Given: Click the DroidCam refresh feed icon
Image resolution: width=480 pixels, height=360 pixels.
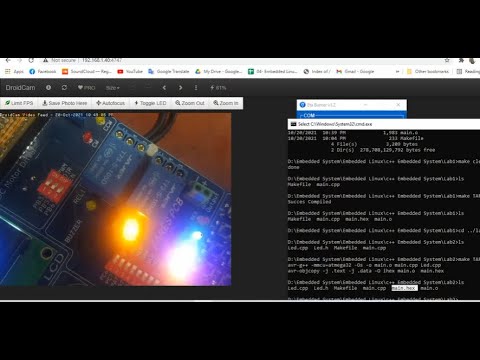Looking at the screenshot, I should (64, 88).
